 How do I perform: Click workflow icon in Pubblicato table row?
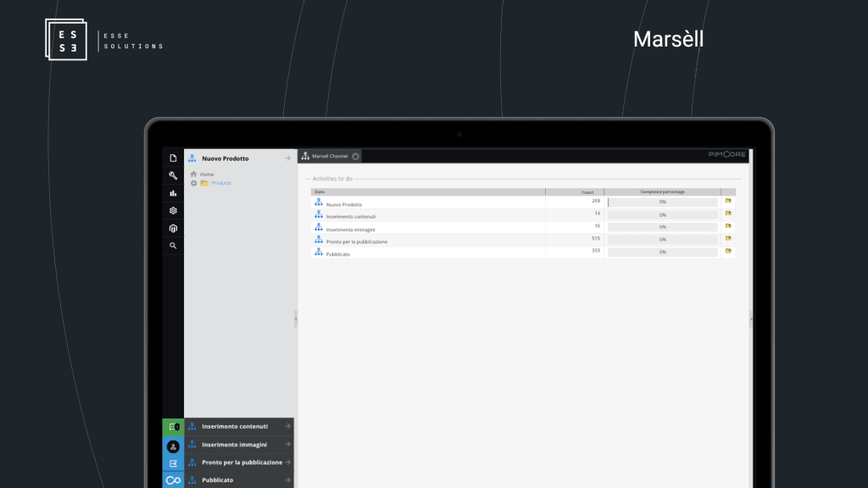(x=319, y=252)
